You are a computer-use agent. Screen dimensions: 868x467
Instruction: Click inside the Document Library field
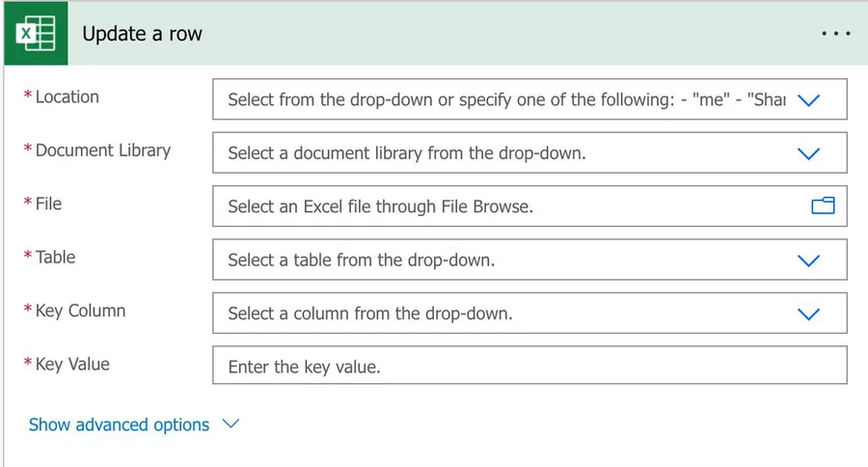502,153
